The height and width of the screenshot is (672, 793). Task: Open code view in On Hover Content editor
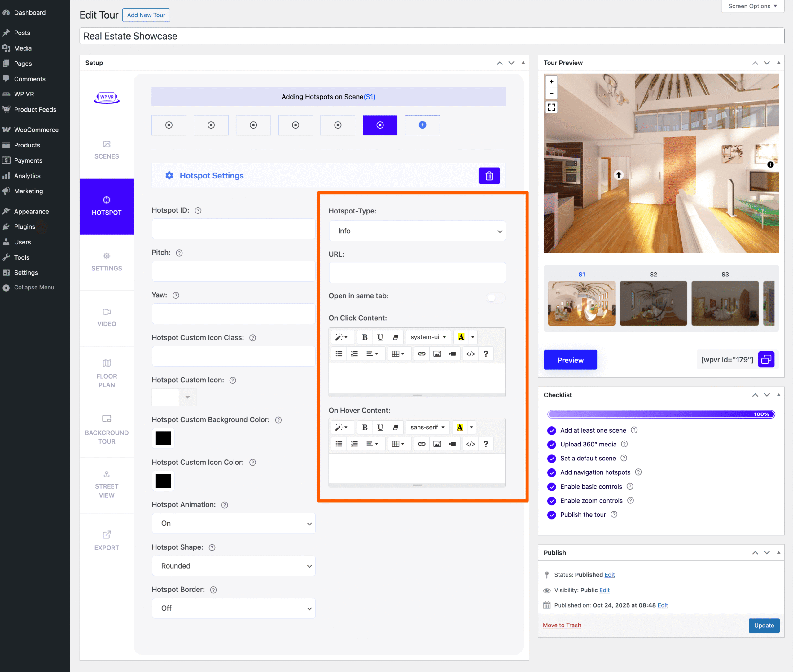pyautogui.click(x=471, y=444)
